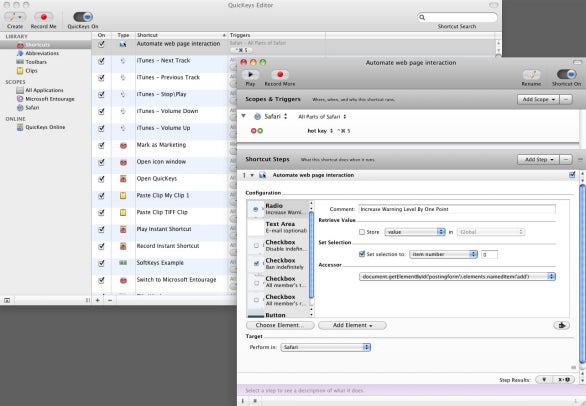Open the Store value type dropdown
The height and width of the screenshot is (406, 586).
[x=415, y=232]
